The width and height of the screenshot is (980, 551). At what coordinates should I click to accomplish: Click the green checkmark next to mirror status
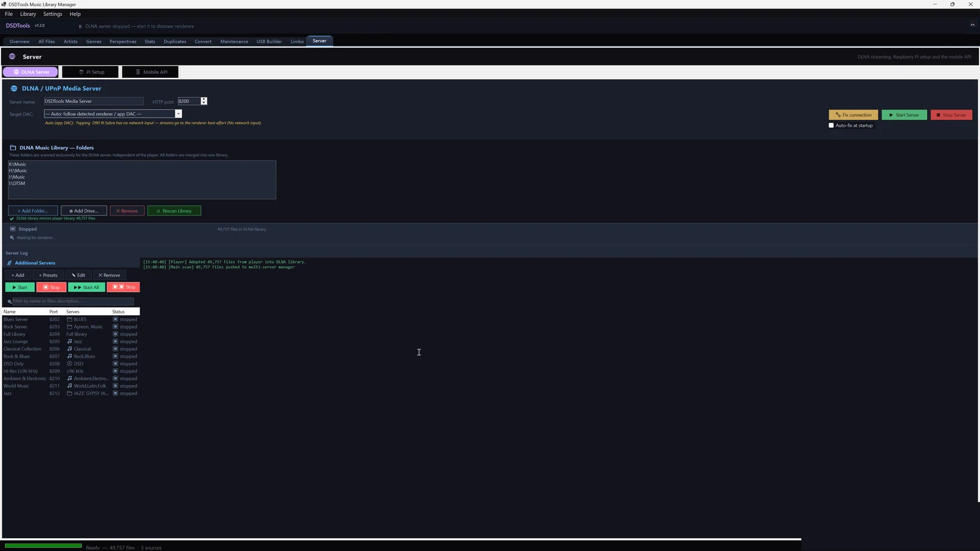[12, 219]
